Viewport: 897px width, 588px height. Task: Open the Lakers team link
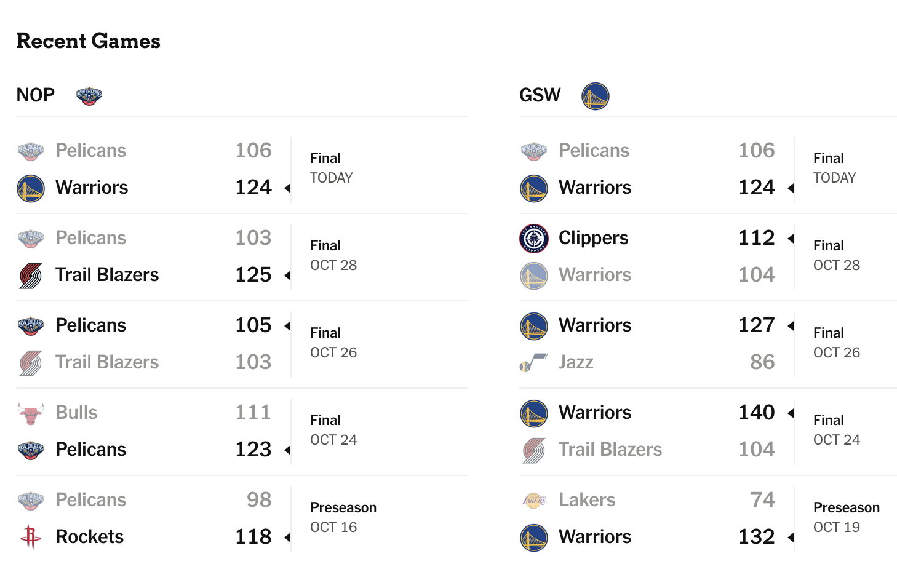[x=587, y=500]
